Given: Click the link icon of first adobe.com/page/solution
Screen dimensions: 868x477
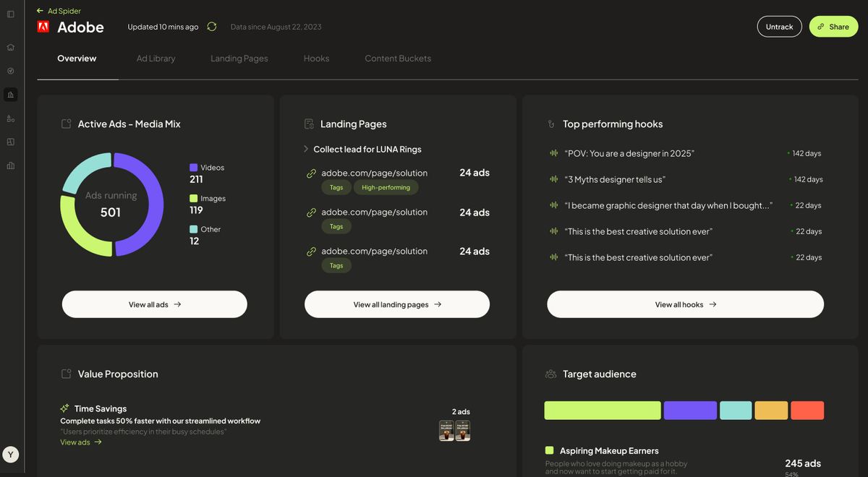Looking at the screenshot, I should click(x=311, y=173).
